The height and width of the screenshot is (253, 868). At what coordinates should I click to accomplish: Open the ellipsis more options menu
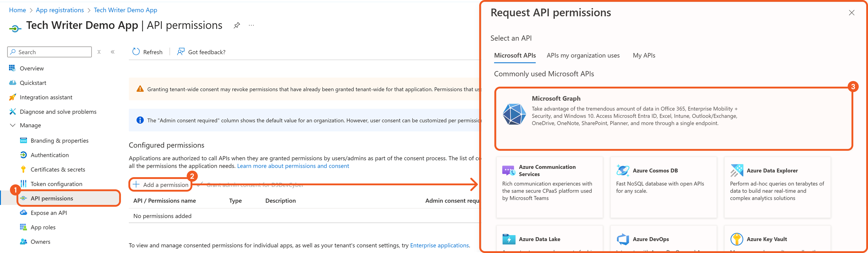[251, 25]
